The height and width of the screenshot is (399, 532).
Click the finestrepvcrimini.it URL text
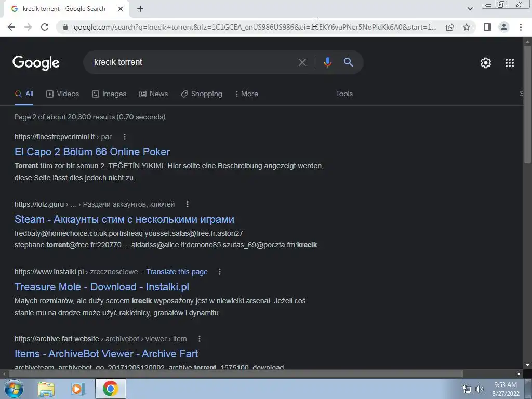click(55, 137)
